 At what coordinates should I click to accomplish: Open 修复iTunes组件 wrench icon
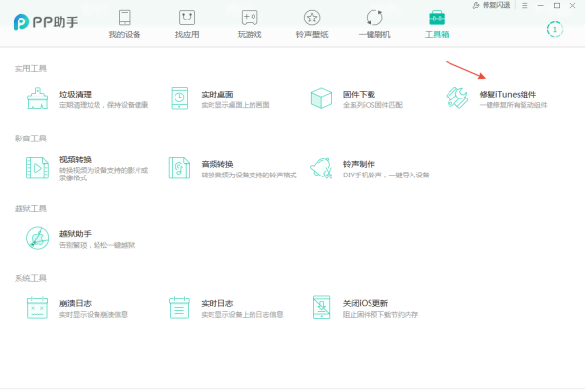(457, 98)
